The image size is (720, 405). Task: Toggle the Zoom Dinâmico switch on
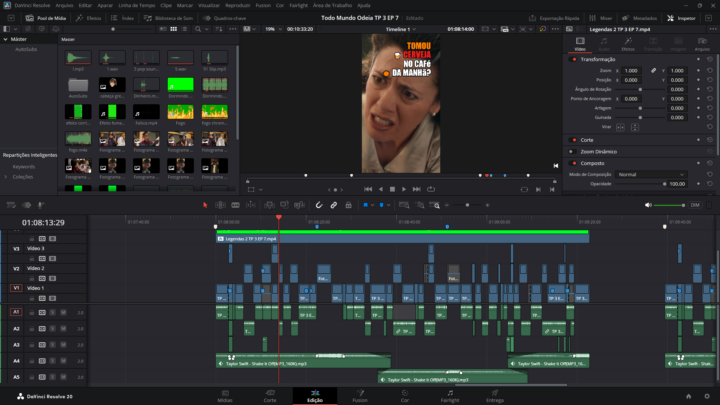click(x=574, y=151)
